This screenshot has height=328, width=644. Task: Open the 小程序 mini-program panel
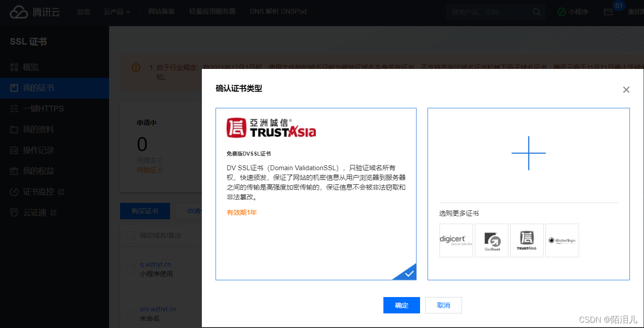click(573, 11)
